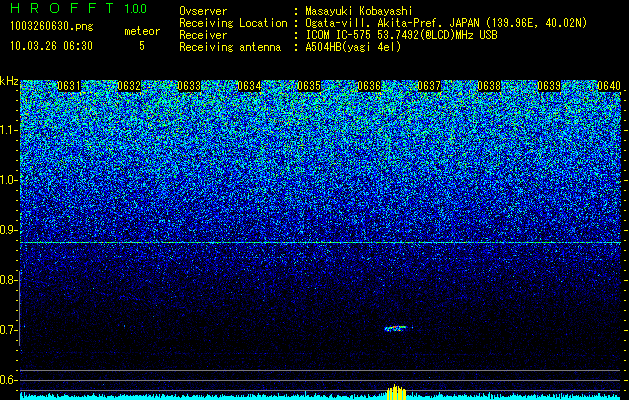Image resolution: width=629 pixels, height=400 pixels.
Task: Click the HROFFT 1.0.0 title text
Action: 79,8
